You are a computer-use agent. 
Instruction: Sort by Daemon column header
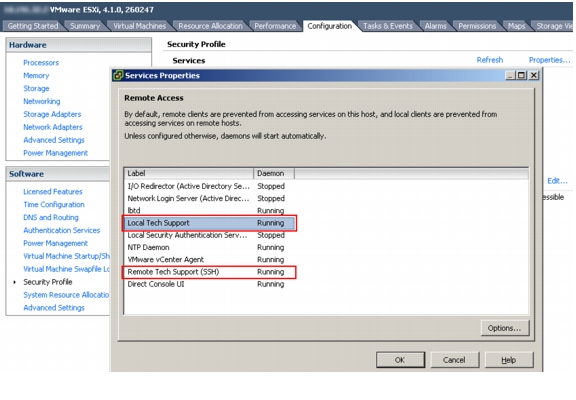pyautogui.click(x=274, y=173)
